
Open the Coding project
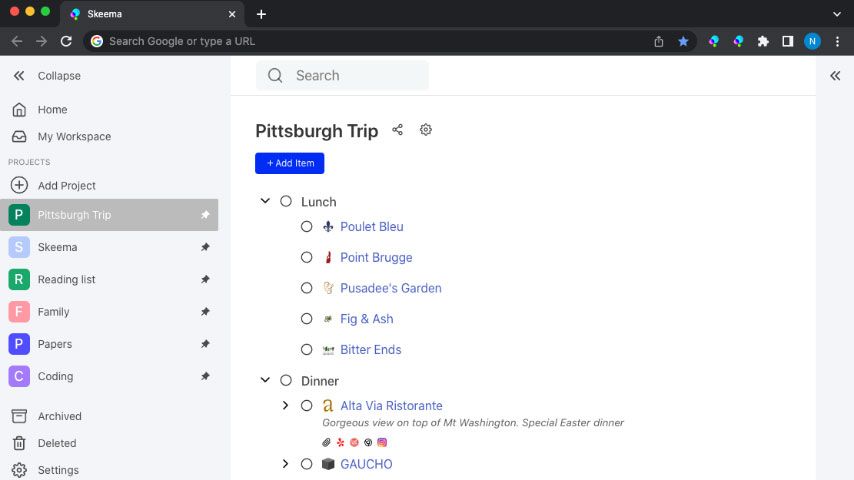pyautogui.click(x=109, y=376)
